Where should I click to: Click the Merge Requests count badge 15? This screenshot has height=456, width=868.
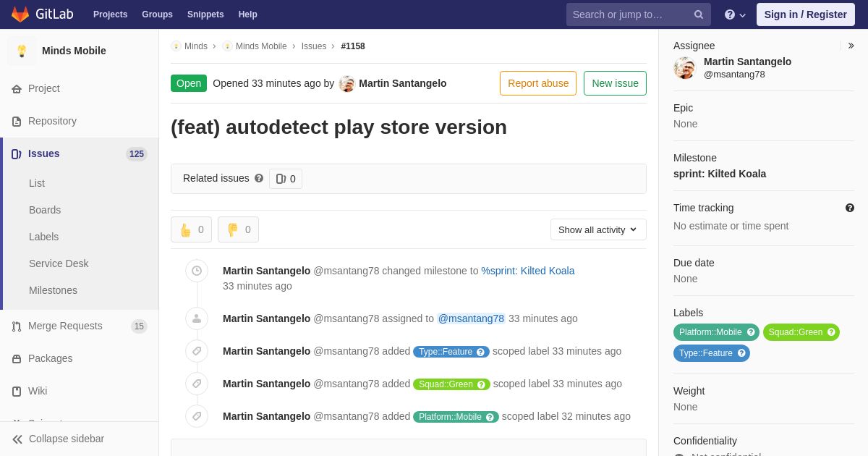tap(139, 326)
